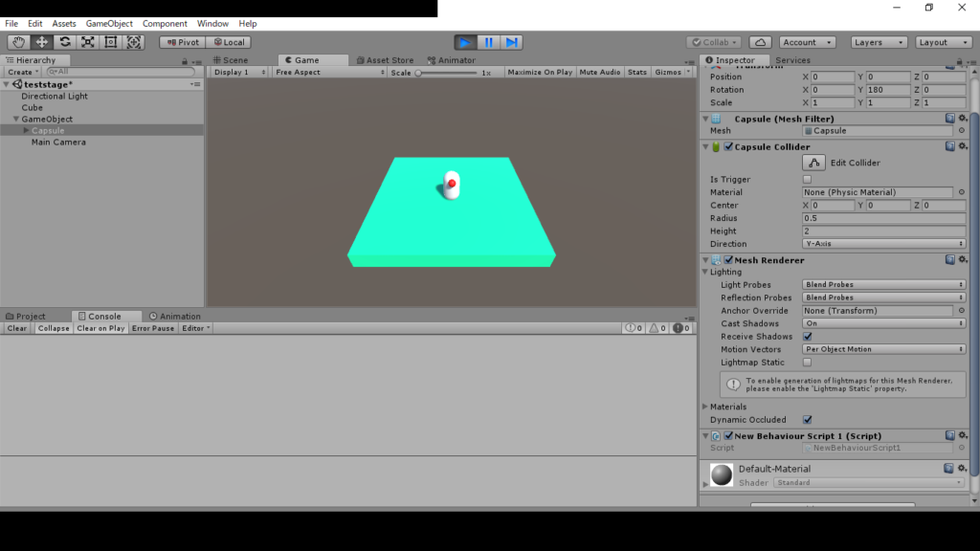Image resolution: width=980 pixels, height=551 pixels.
Task: Switch to the Scene tab
Action: pyautogui.click(x=231, y=60)
